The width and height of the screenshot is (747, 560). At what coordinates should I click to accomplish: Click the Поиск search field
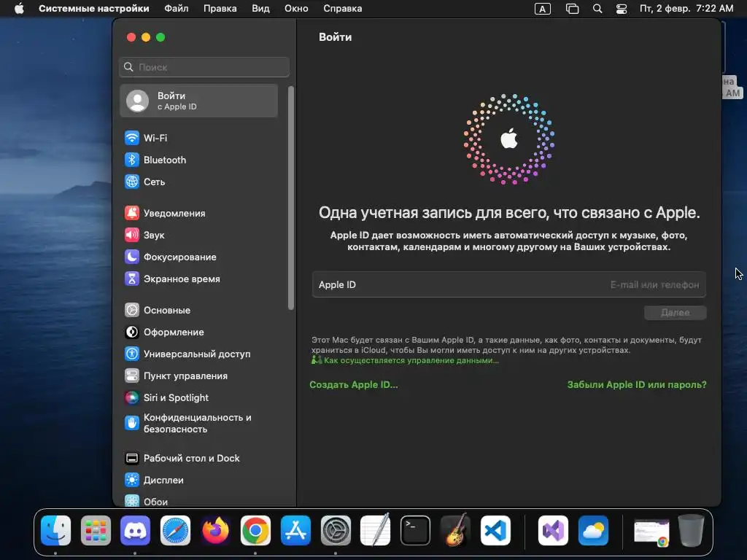[x=204, y=67]
